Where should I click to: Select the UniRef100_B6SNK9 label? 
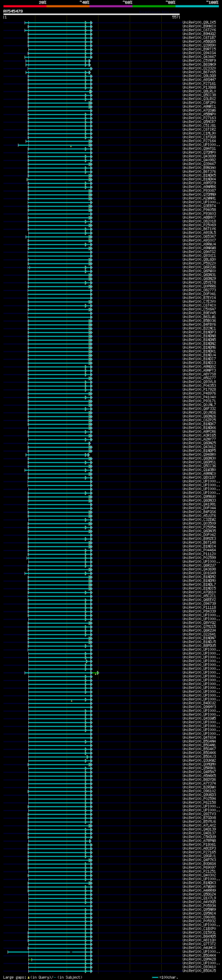pos(199,65)
